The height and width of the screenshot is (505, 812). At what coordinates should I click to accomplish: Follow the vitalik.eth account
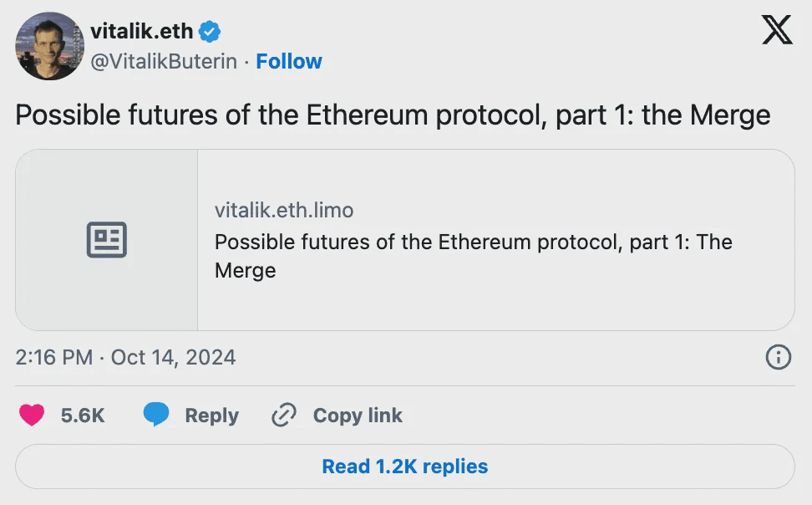289,62
